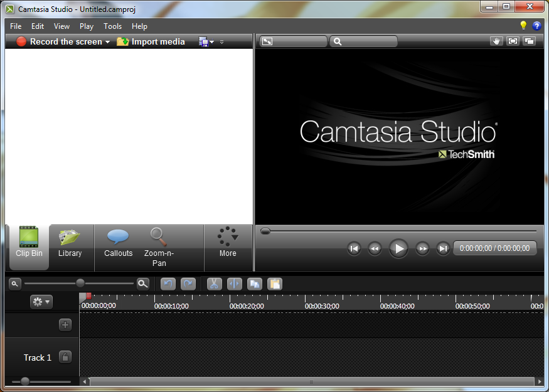549x392 pixels.
Task: Click the blue question mark help icon
Action: click(x=536, y=26)
